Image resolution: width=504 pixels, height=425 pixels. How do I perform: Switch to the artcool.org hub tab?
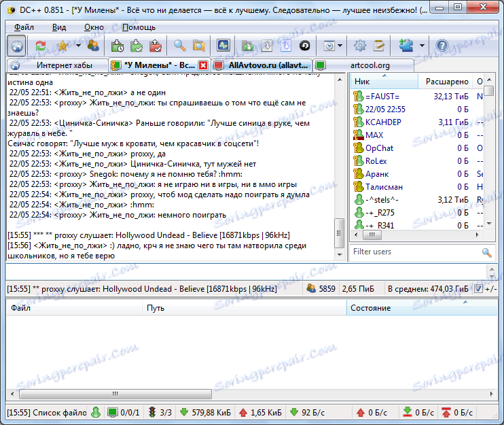(370, 65)
